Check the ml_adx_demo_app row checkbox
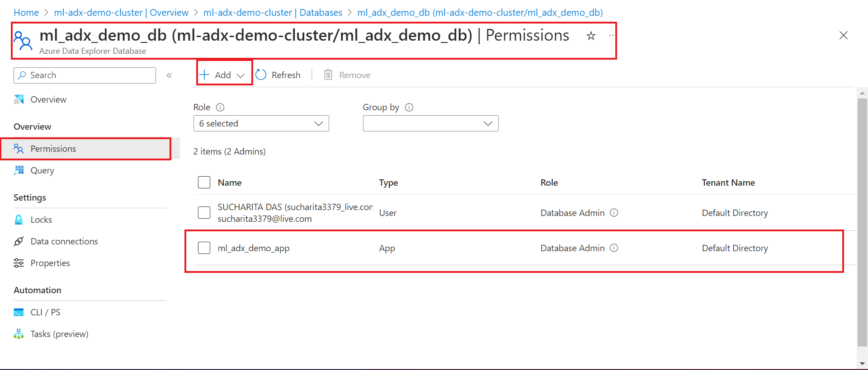Image resolution: width=868 pixels, height=370 pixels. click(x=204, y=248)
